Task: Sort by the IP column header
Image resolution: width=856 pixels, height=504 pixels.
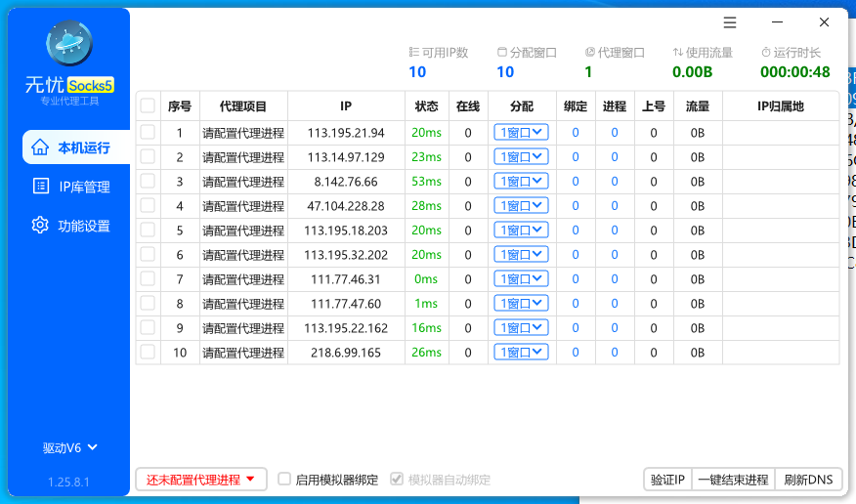Action: 346,105
